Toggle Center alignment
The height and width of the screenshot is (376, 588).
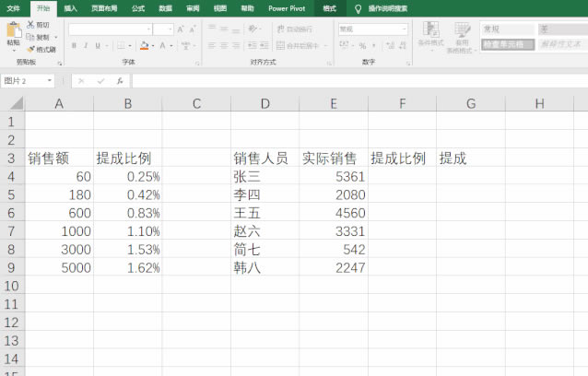tap(224, 45)
